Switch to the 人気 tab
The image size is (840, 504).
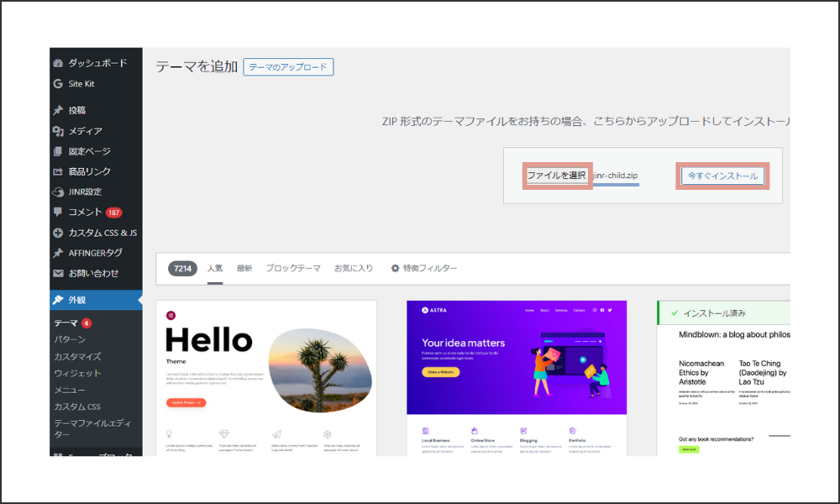(215, 268)
